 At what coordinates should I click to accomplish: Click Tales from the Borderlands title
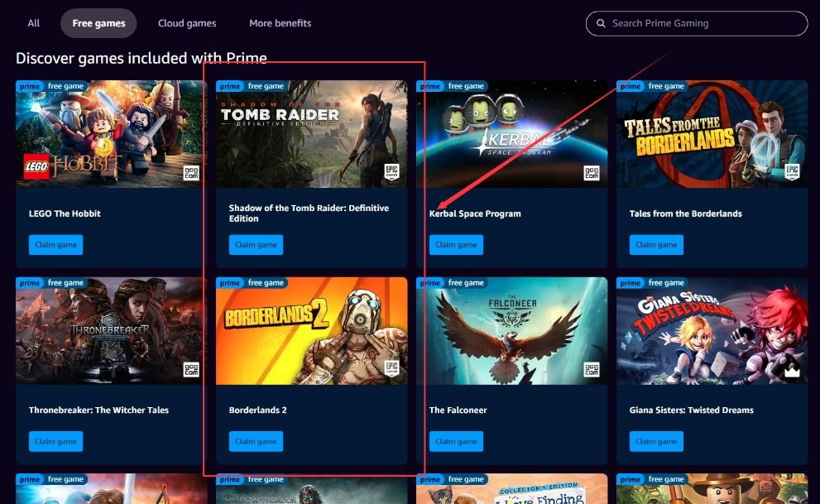pos(686,214)
